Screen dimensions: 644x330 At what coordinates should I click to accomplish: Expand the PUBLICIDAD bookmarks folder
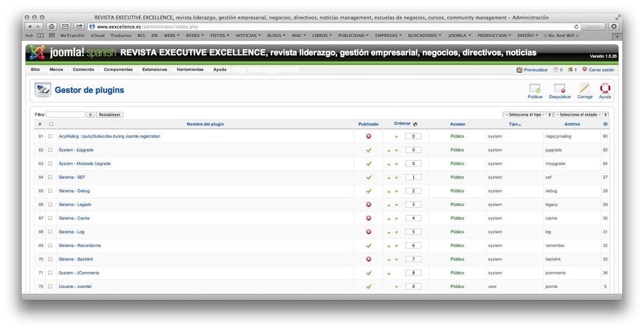click(x=353, y=36)
